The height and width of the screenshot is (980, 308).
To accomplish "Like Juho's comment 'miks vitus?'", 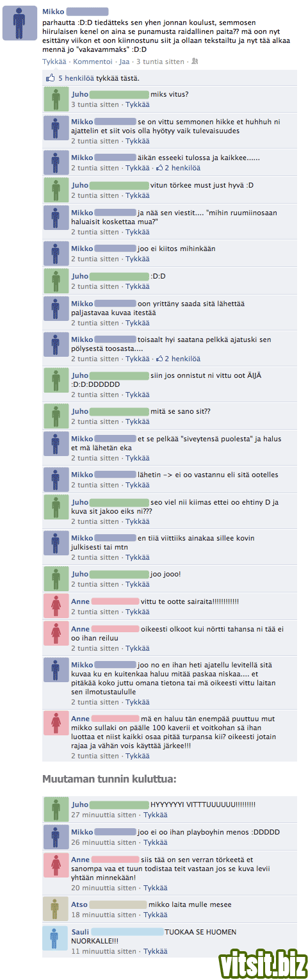I will tap(138, 104).
